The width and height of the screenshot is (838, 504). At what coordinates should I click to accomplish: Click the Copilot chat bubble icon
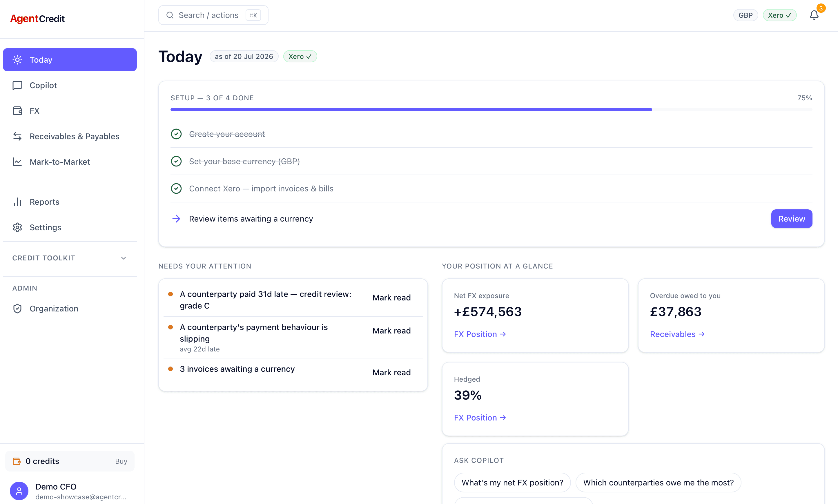point(17,85)
